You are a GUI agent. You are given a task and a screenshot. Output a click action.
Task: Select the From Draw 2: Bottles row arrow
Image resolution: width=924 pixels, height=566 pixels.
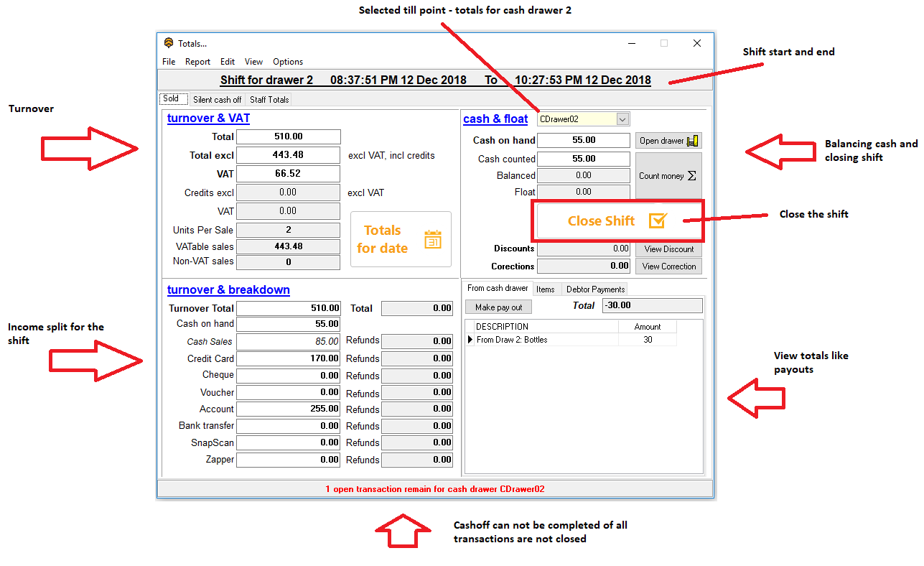pos(471,340)
